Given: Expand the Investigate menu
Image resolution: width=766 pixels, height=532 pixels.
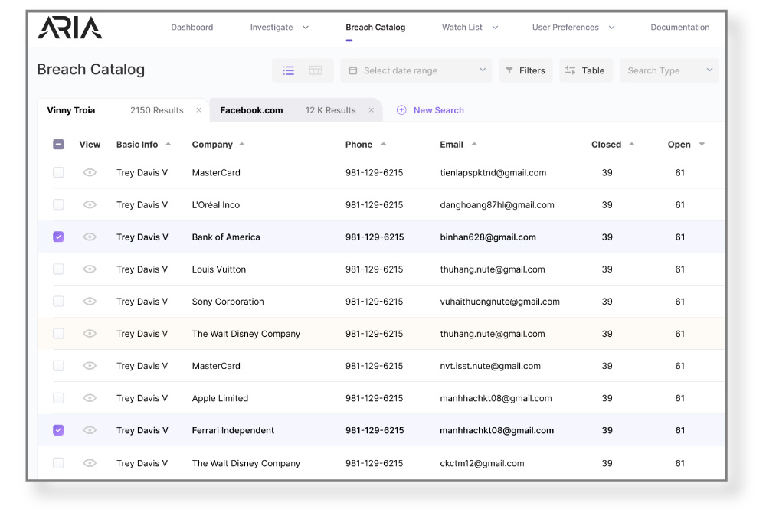Looking at the screenshot, I should 280,28.
